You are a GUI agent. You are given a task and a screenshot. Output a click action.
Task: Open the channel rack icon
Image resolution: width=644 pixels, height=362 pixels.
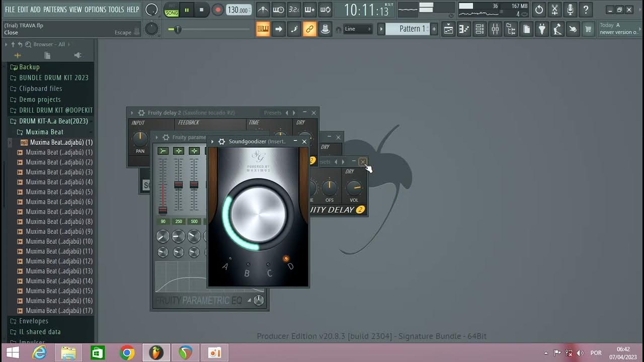tap(479, 29)
